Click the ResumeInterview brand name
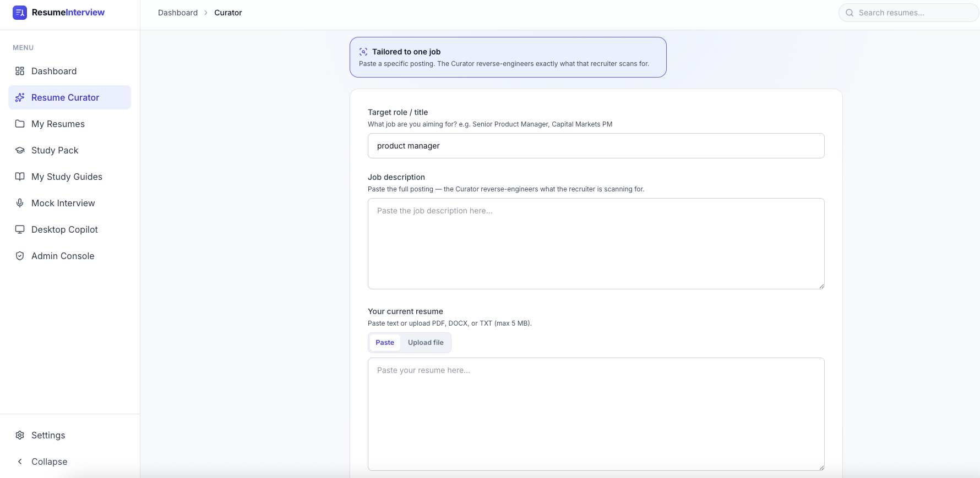This screenshot has width=980, height=478. [x=68, y=13]
